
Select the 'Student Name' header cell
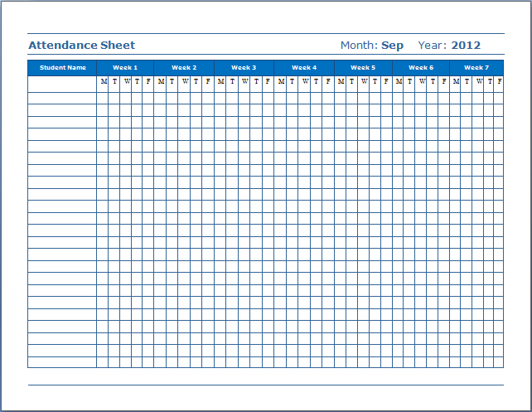click(62, 67)
